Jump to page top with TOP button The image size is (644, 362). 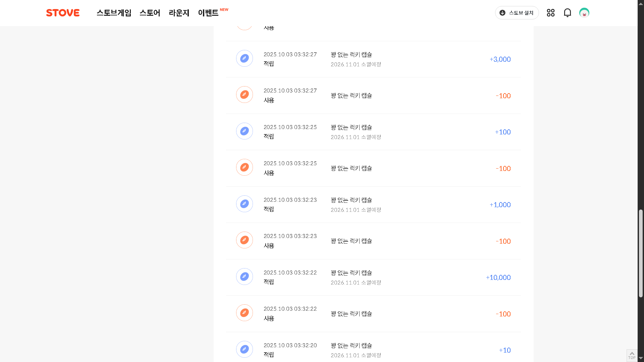tap(632, 355)
